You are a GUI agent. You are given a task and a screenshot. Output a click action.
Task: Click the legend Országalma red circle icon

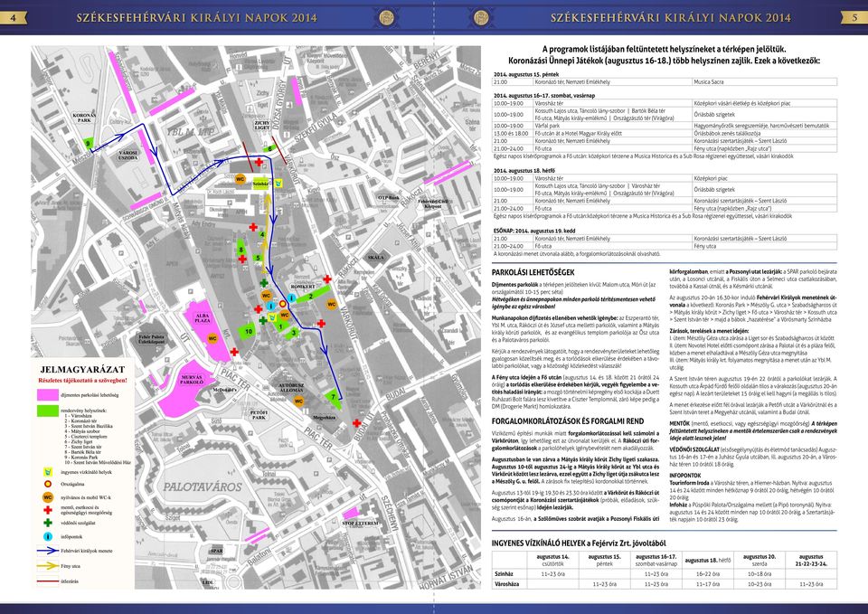click(x=48, y=485)
